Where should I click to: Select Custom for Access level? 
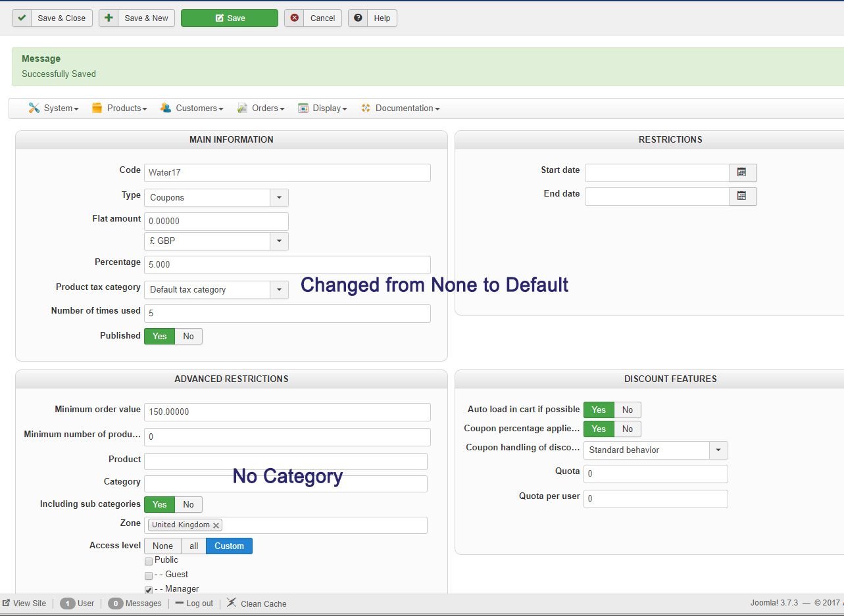[229, 546]
